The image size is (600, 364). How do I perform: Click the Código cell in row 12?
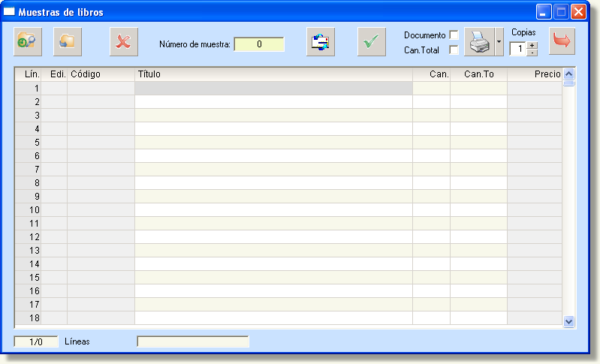click(x=101, y=237)
